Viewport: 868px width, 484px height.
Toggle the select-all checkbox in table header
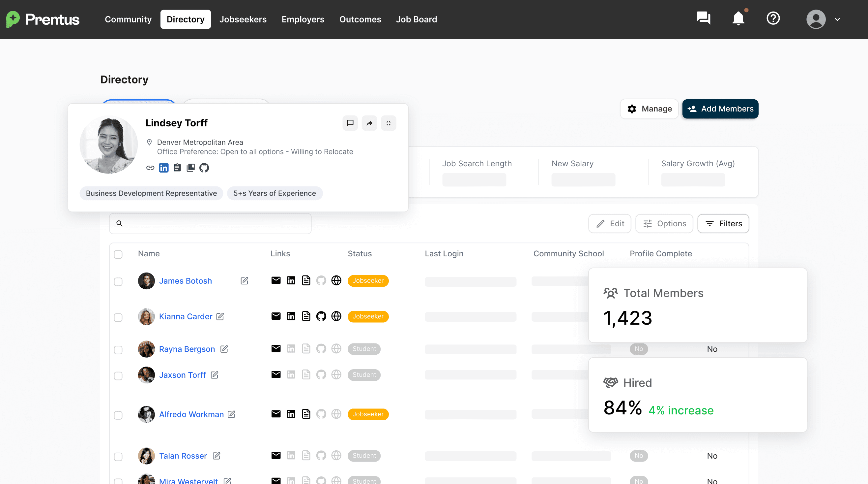[x=118, y=254]
